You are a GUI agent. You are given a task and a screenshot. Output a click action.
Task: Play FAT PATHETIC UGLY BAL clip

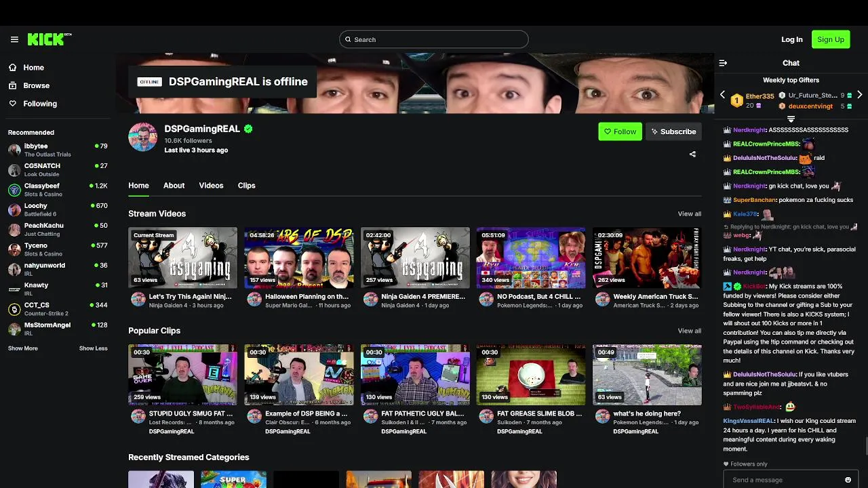click(415, 375)
